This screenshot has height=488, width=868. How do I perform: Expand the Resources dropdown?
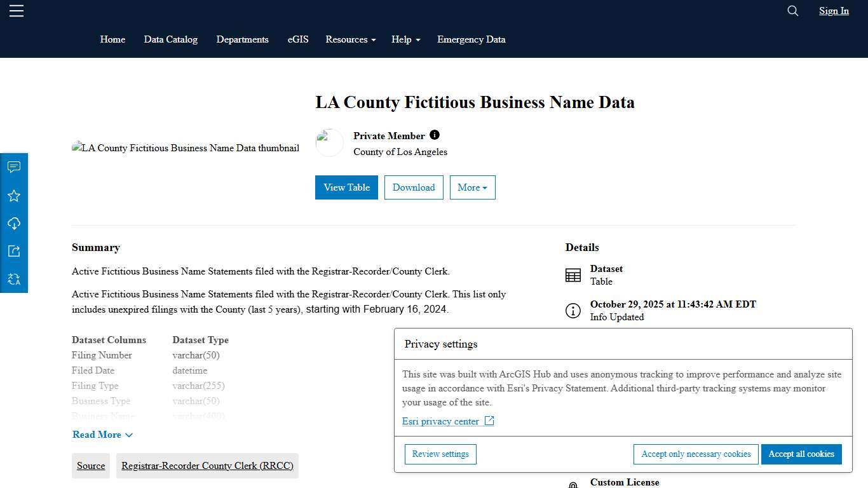click(350, 39)
